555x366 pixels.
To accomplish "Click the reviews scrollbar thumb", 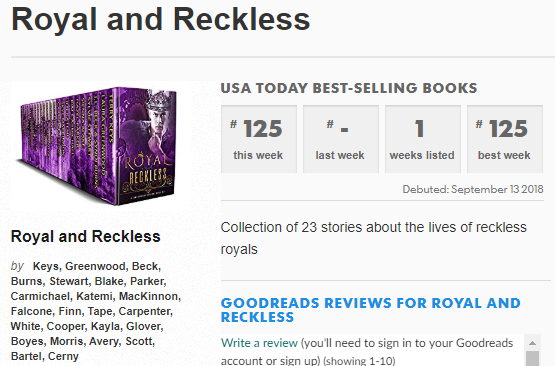I will pos(532,358).
